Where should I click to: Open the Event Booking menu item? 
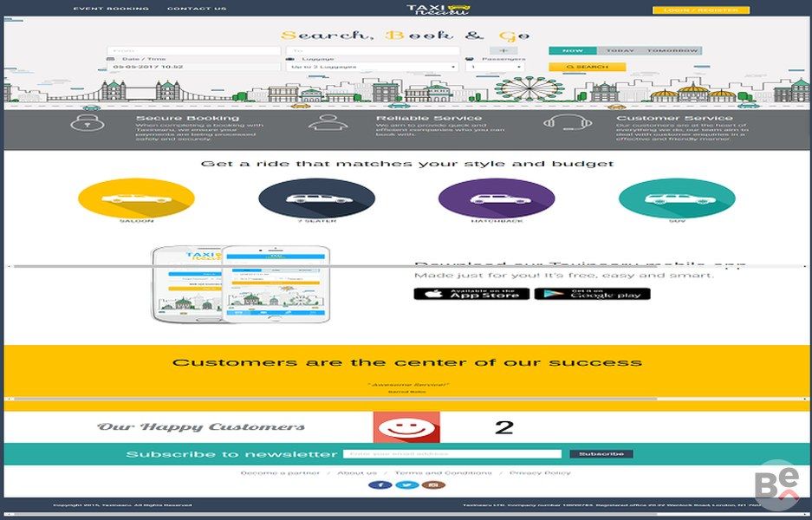tap(111, 10)
